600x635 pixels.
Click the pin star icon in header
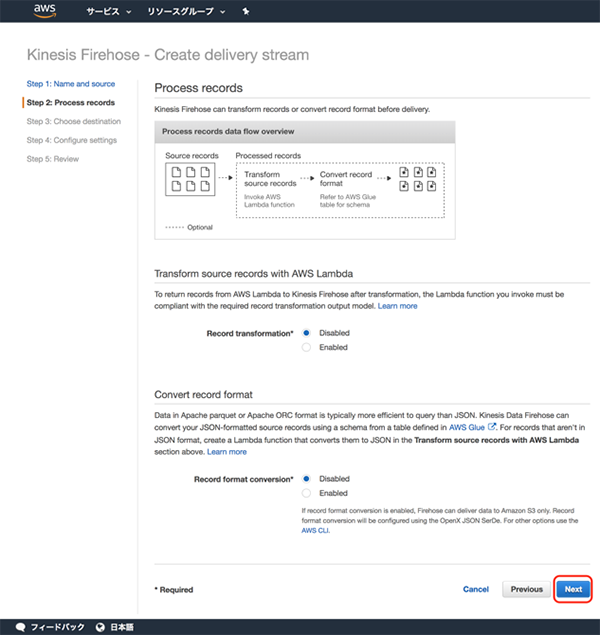point(246,12)
